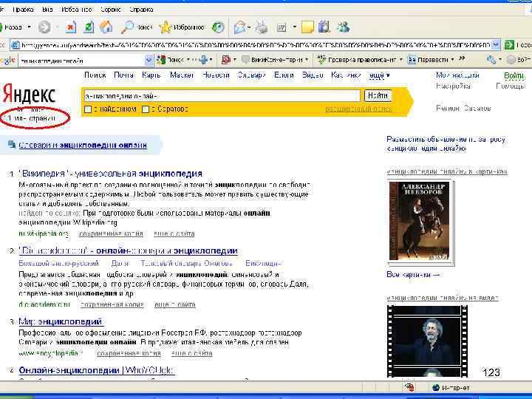532x399 pixels.
Task: Click the blue plus icon in Google toolbar
Action: click(204, 60)
